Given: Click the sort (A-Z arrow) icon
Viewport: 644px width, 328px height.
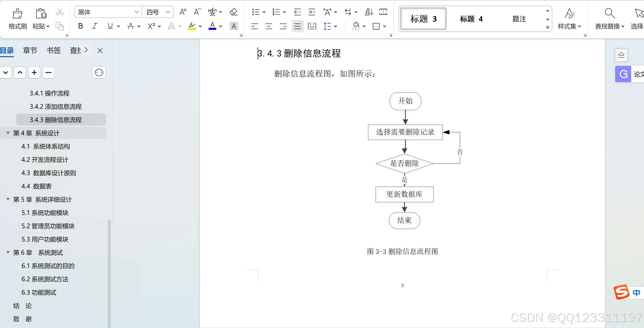Looking at the screenshot, I should click(369, 12).
